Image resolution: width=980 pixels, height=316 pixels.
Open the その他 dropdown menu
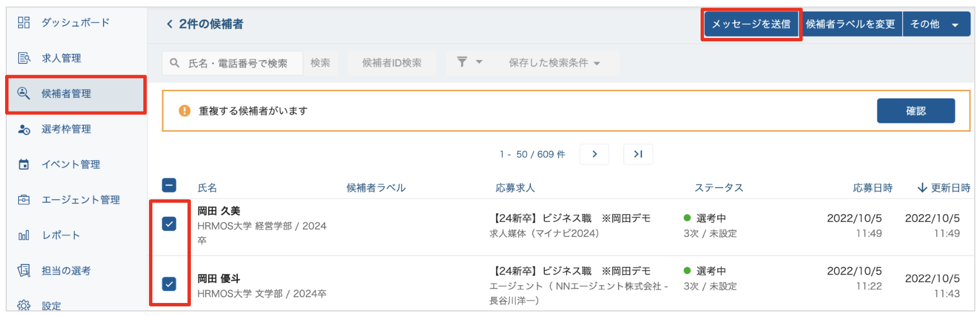(x=935, y=24)
